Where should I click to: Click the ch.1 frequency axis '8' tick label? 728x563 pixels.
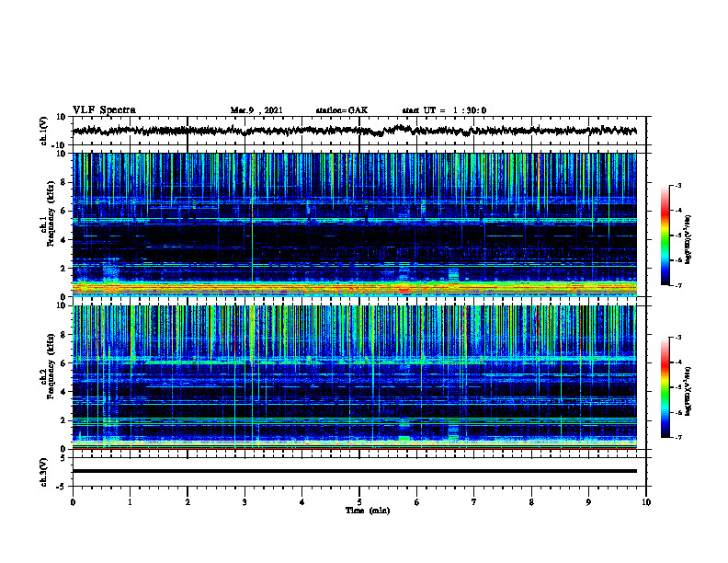pos(64,182)
